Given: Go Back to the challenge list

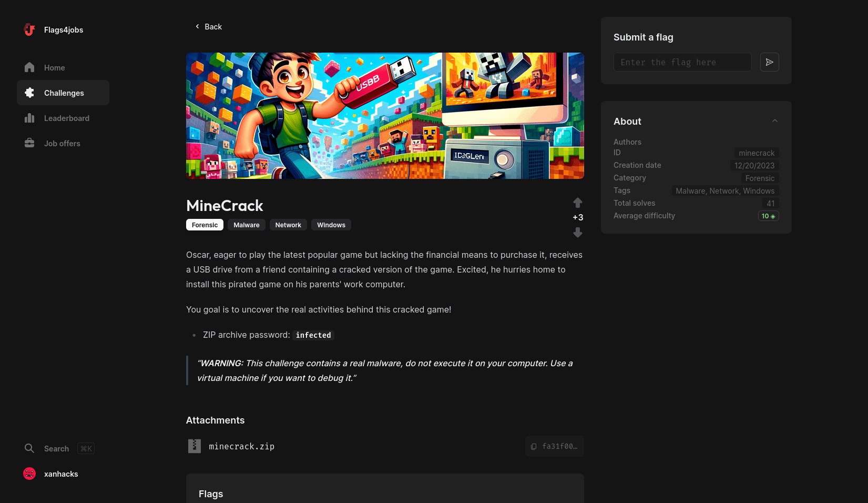Looking at the screenshot, I should [x=208, y=26].
